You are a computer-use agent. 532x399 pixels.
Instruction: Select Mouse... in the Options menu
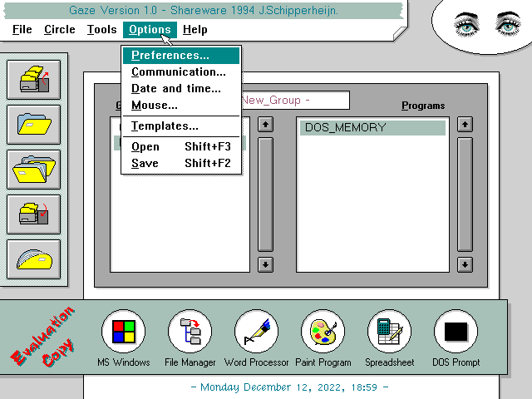point(181,106)
